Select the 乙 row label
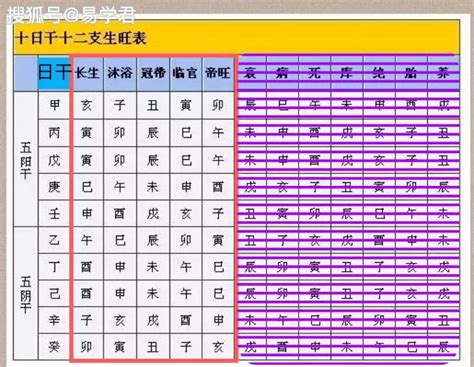Screen dimensions: 474x367 click(54, 240)
